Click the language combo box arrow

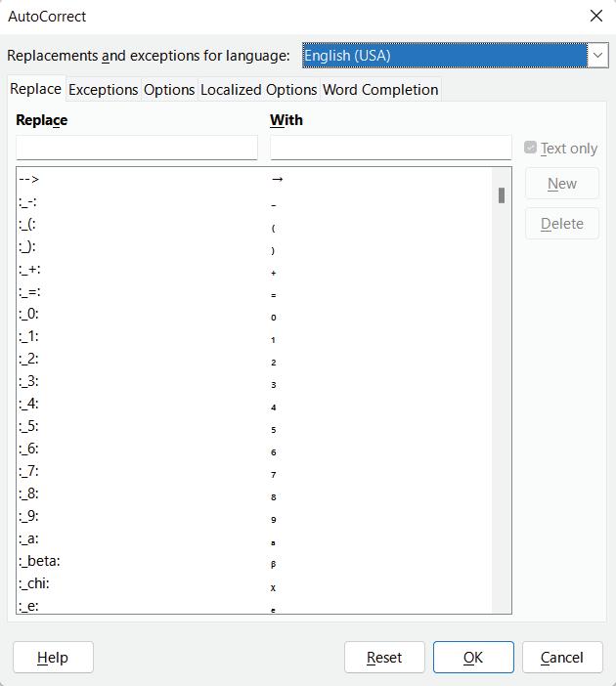pos(598,56)
